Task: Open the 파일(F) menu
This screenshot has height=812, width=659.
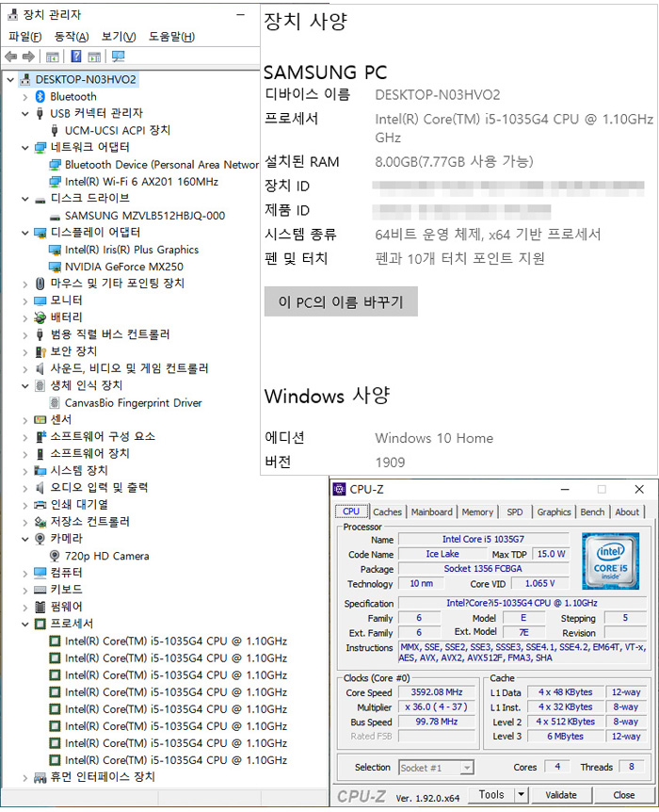Action: pos(24,37)
